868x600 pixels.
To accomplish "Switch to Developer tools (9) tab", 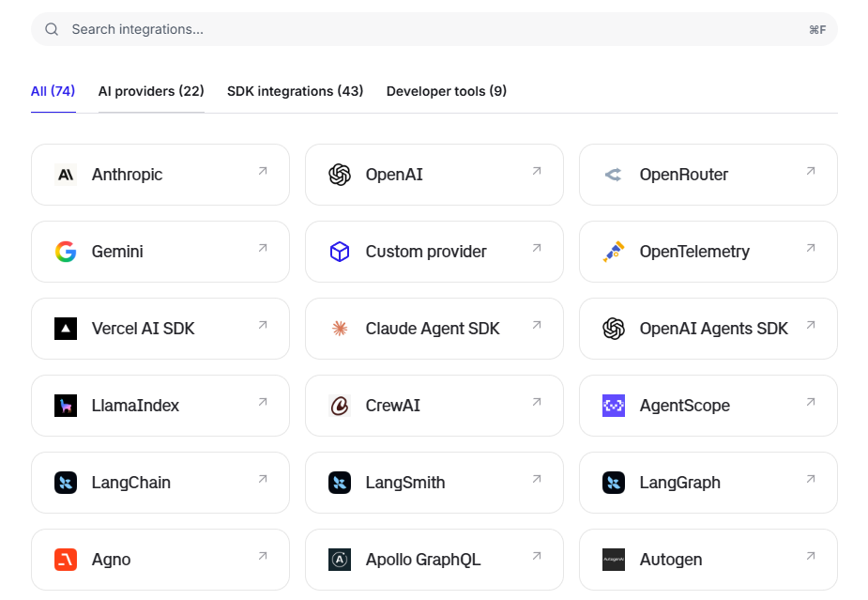I will coord(447,91).
